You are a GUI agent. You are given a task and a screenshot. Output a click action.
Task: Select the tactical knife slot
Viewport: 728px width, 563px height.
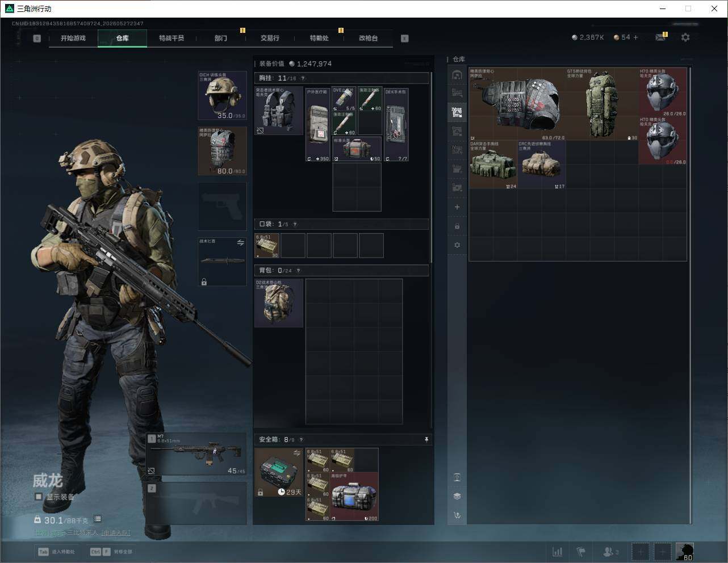[x=222, y=262]
